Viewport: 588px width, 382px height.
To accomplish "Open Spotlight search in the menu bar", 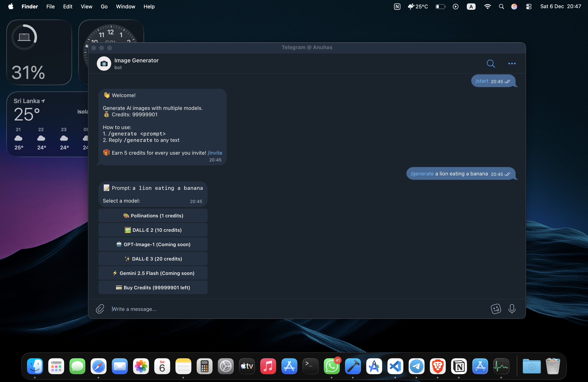I will coord(501,6).
